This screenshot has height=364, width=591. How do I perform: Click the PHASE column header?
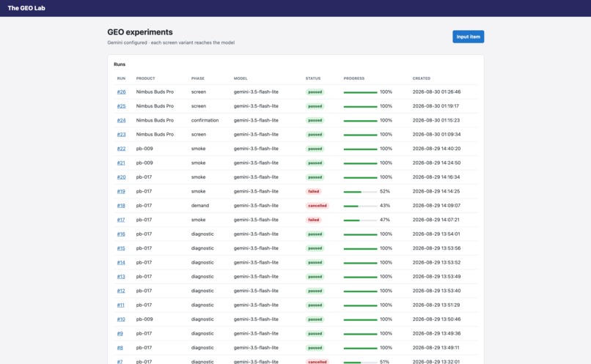pos(197,78)
